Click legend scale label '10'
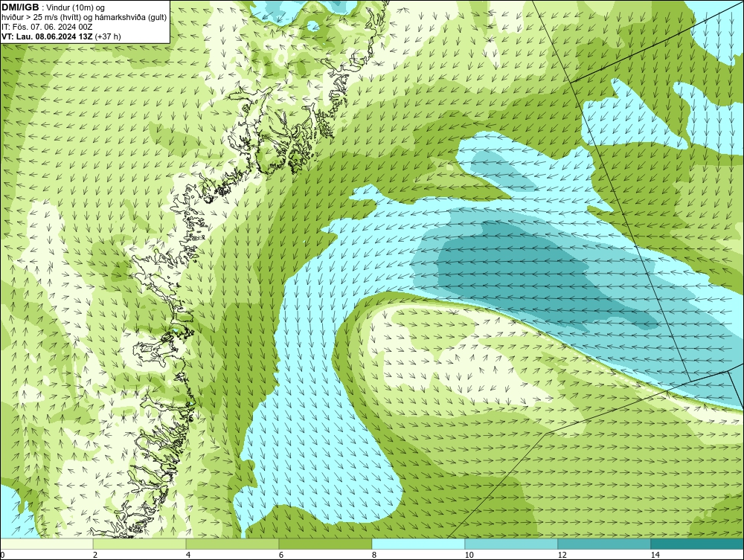 [469, 556]
